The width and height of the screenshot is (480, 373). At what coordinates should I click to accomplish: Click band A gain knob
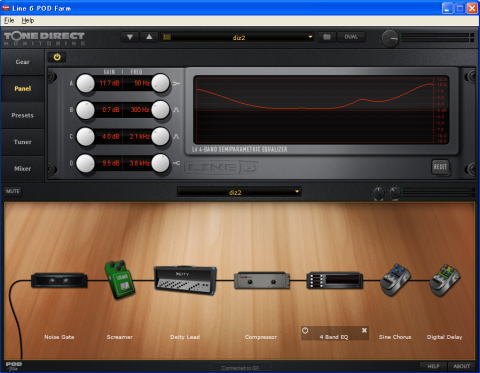86,83
